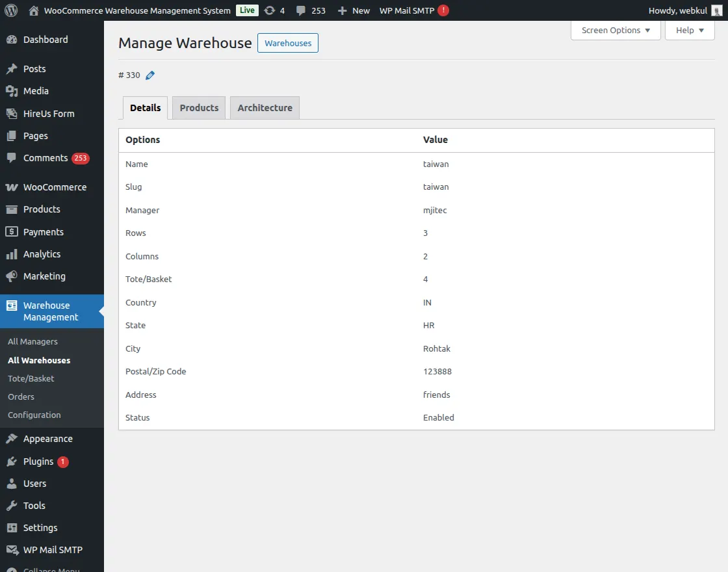Click the WooCommerce logo icon
728x572 pixels.
tap(12, 187)
